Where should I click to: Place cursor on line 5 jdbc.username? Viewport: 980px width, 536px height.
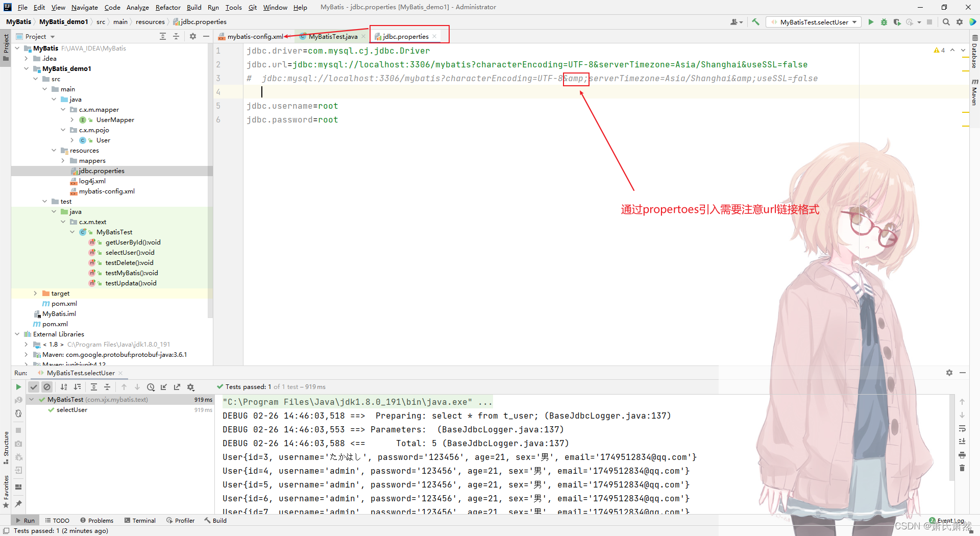pyautogui.click(x=292, y=106)
